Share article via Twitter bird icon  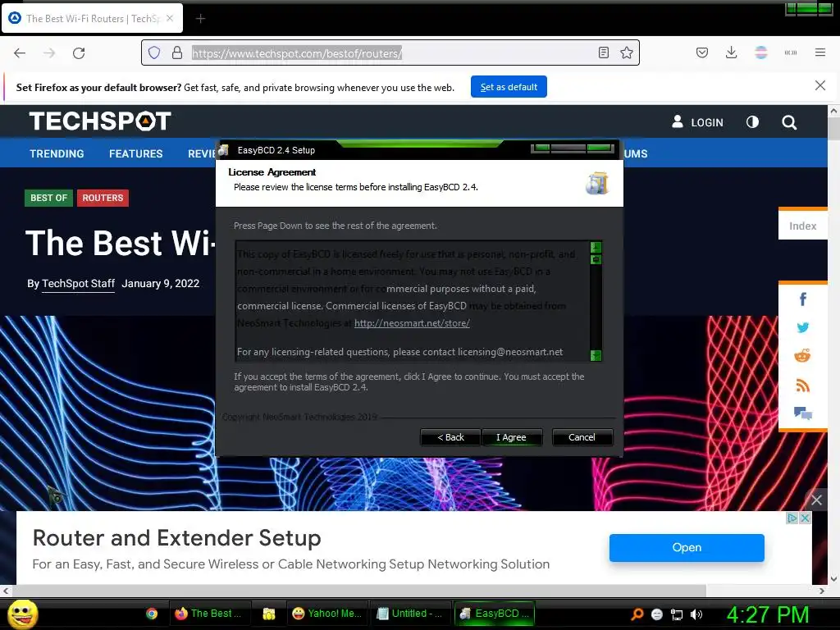(x=802, y=327)
